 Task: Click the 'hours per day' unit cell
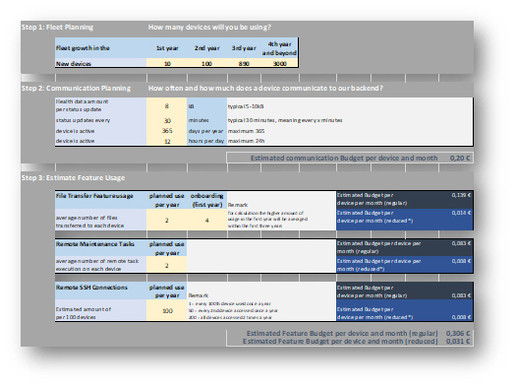(206, 141)
